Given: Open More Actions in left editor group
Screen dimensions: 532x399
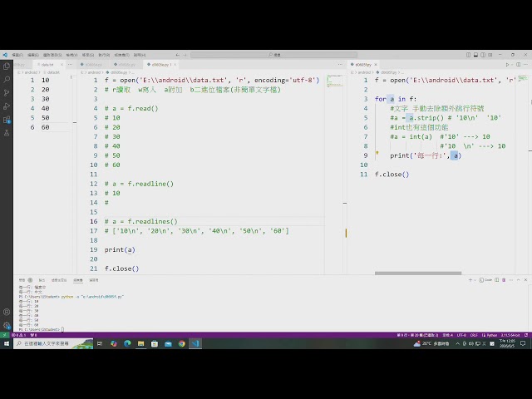Looking at the screenshot, I should tap(70, 65).
